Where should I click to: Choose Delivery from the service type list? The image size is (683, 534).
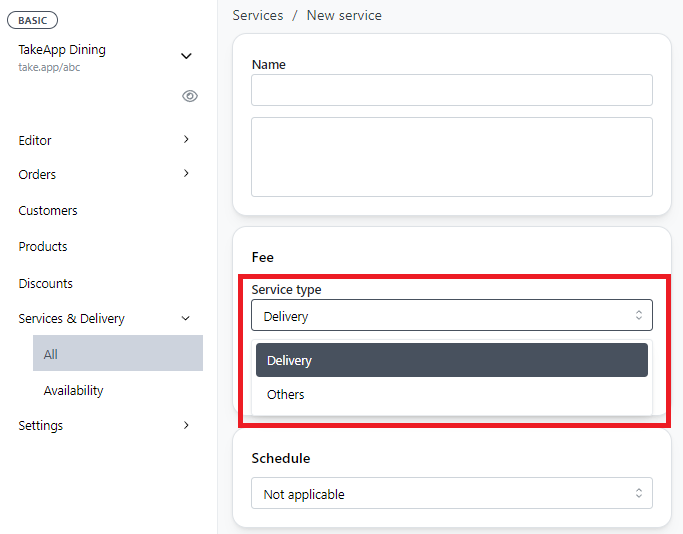(x=451, y=361)
